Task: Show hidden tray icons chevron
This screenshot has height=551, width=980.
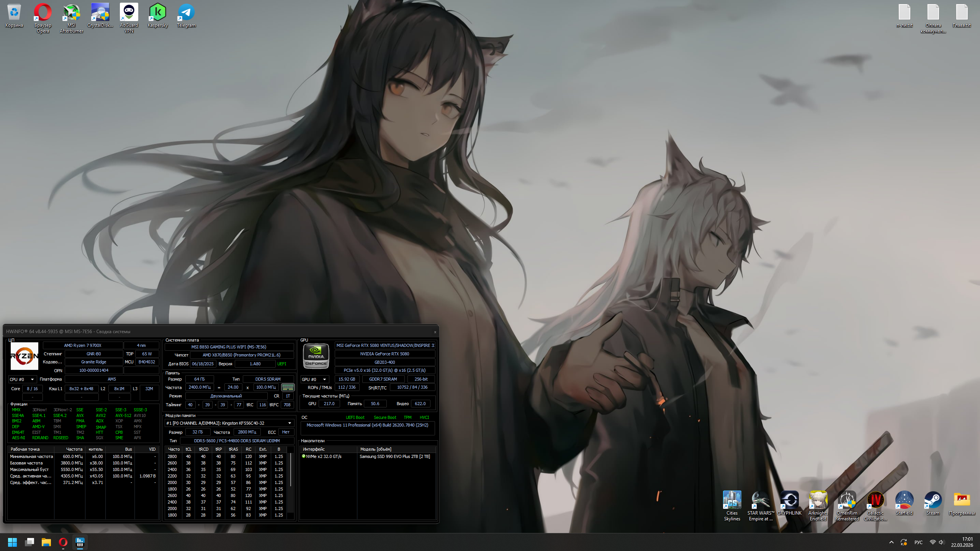Action: point(892,542)
